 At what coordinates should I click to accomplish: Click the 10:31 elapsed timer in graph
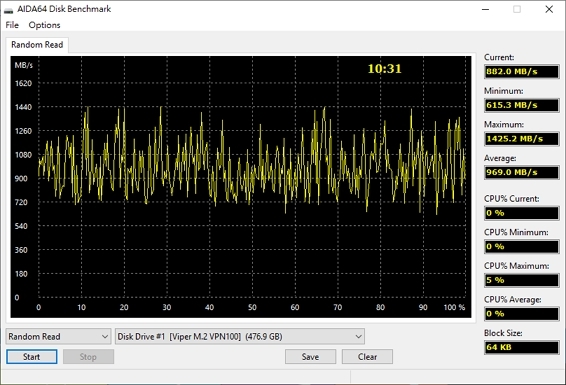384,69
